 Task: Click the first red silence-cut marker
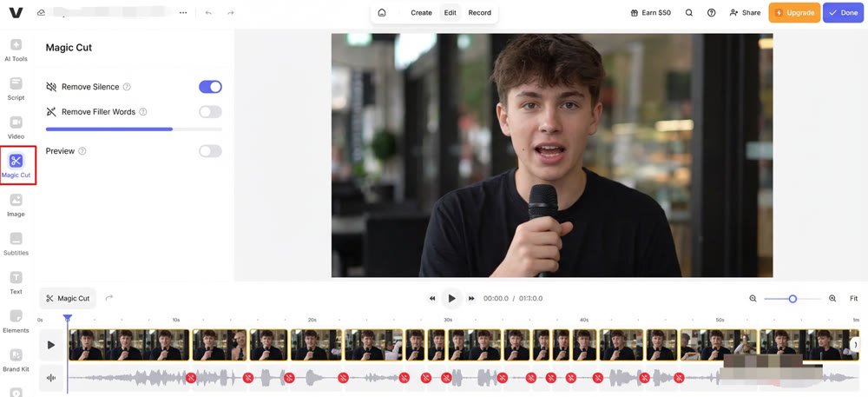191,378
